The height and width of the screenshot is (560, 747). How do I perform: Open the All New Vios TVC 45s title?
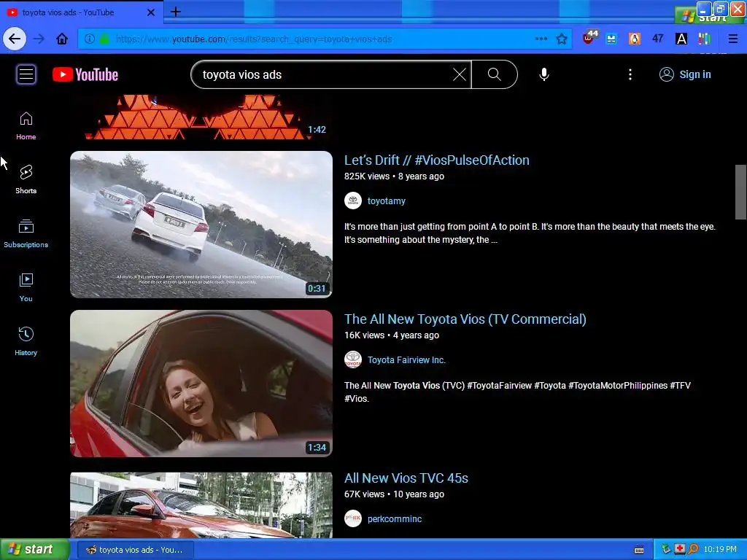[x=406, y=478]
